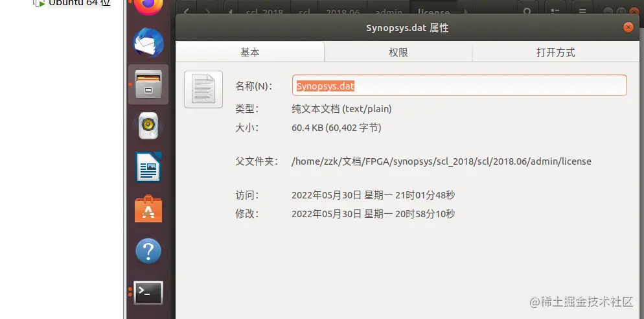
Task: Click the type value 纯文本文档 (text/plain)
Action: [x=341, y=109]
